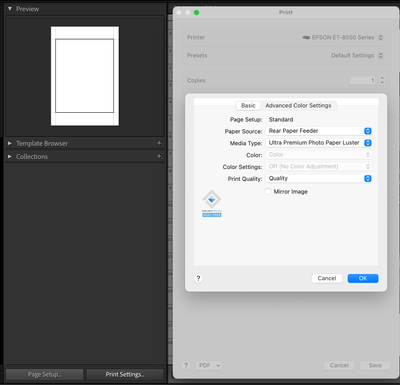Click the help icon beside PDF button
This screenshot has width=400, height=385.
click(186, 365)
